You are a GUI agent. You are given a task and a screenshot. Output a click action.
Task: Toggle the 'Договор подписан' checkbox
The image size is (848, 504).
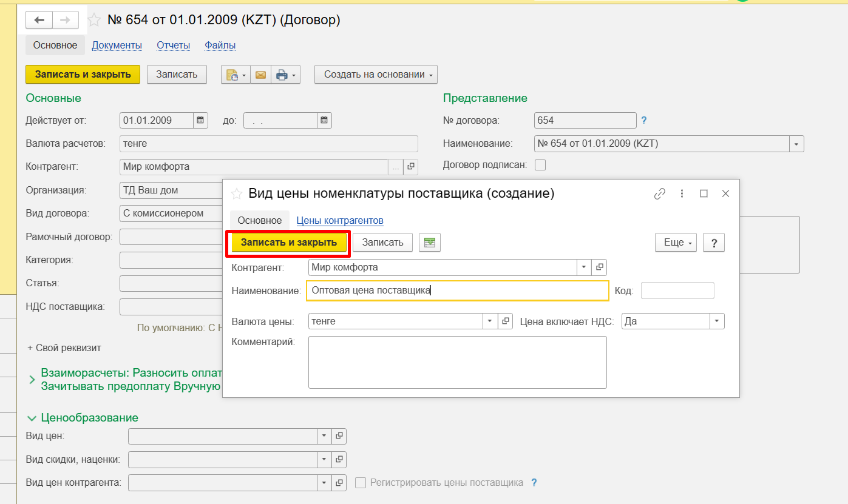point(540,164)
